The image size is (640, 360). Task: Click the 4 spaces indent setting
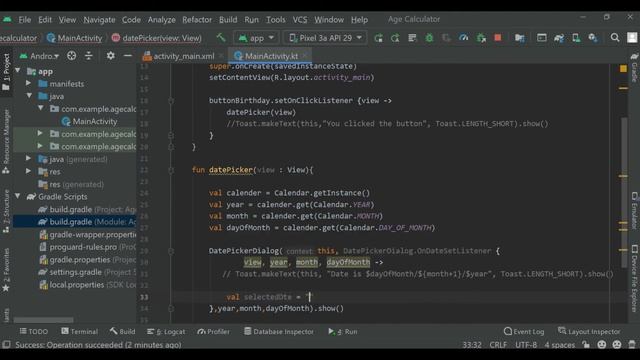click(559, 345)
